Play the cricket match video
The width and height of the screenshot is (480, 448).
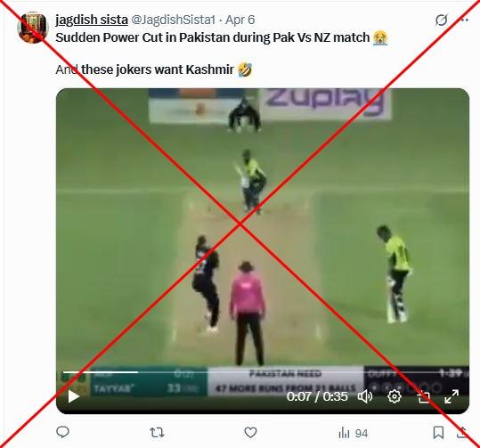click(x=73, y=396)
